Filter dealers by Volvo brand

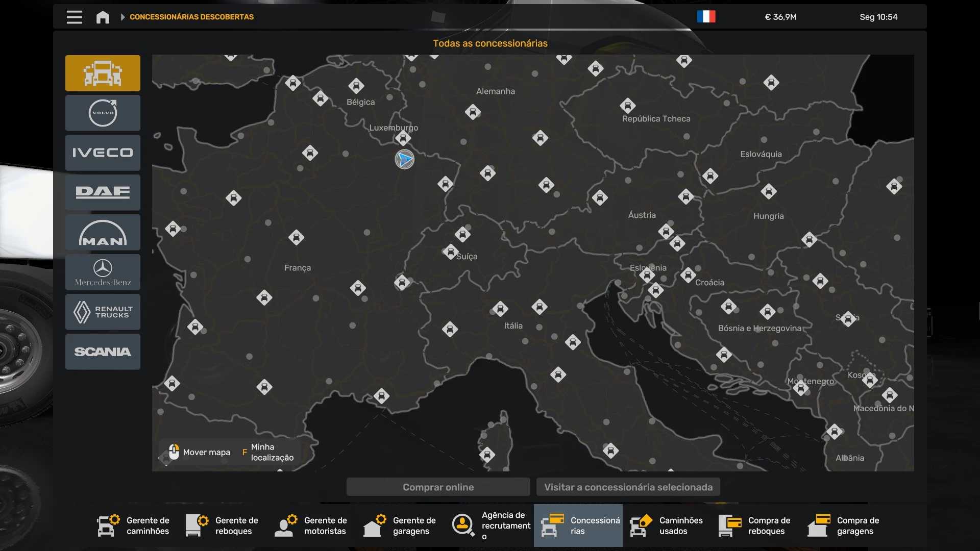click(103, 113)
